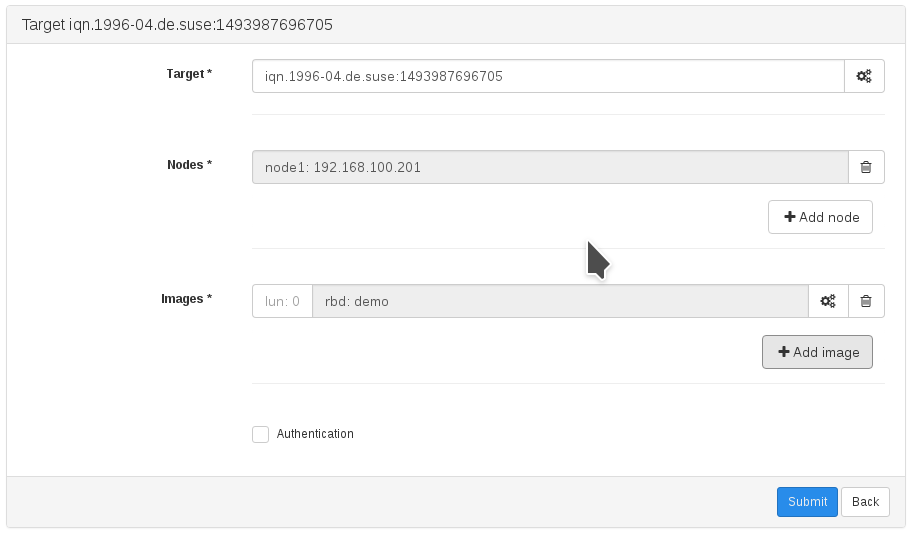
Task: Click the plus icon on Add image
Action: click(x=783, y=352)
